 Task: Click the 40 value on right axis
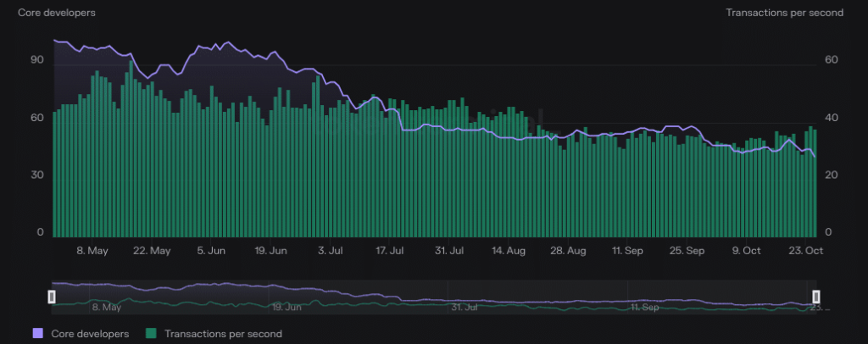click(x=832, y=118)
